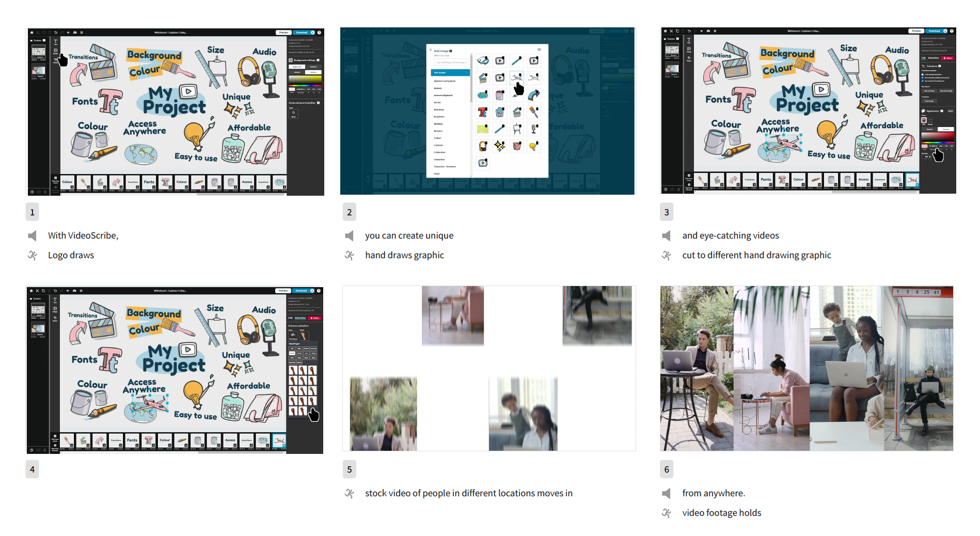Image resolution: width=980 pixels, height=536 pixels.
Task: Pick the lightbulb image in Add image dialog
Action: (534, 146)
